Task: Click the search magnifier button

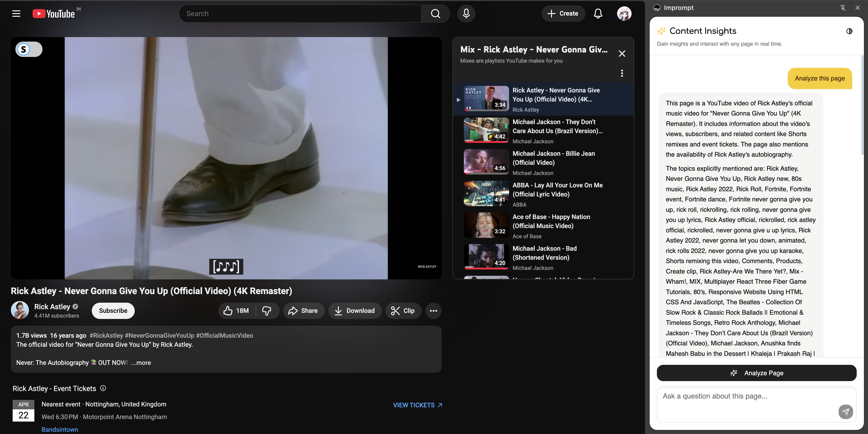Action: coord(435,14)
